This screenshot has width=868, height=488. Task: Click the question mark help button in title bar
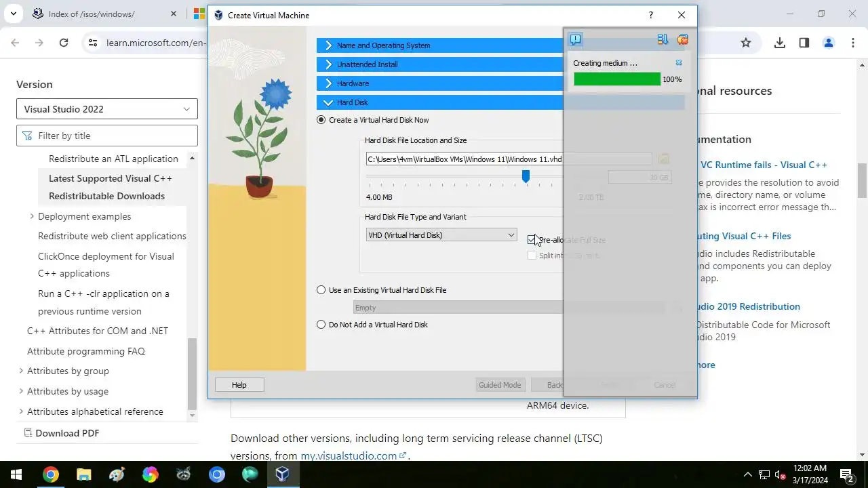pos(651,15)
